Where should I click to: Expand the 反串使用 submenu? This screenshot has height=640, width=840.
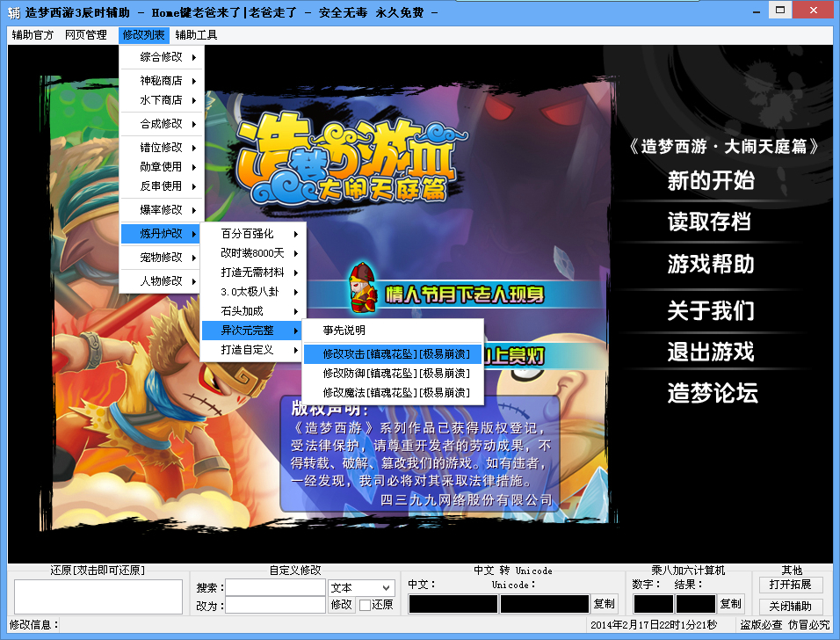pyautogui.click(x=162, y=186)
